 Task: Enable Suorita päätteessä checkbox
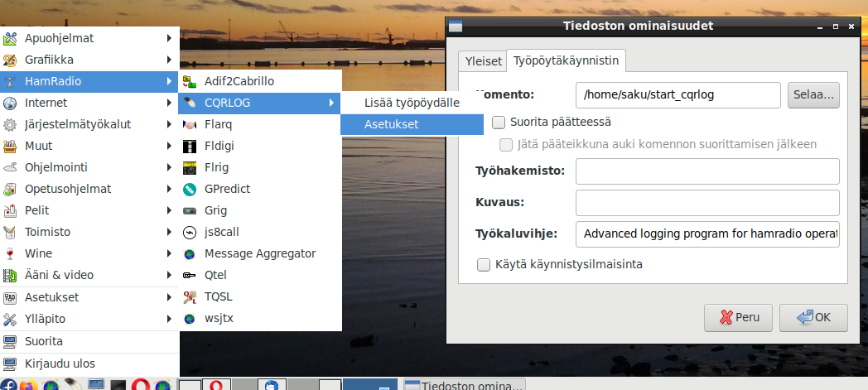coord(499,122)
